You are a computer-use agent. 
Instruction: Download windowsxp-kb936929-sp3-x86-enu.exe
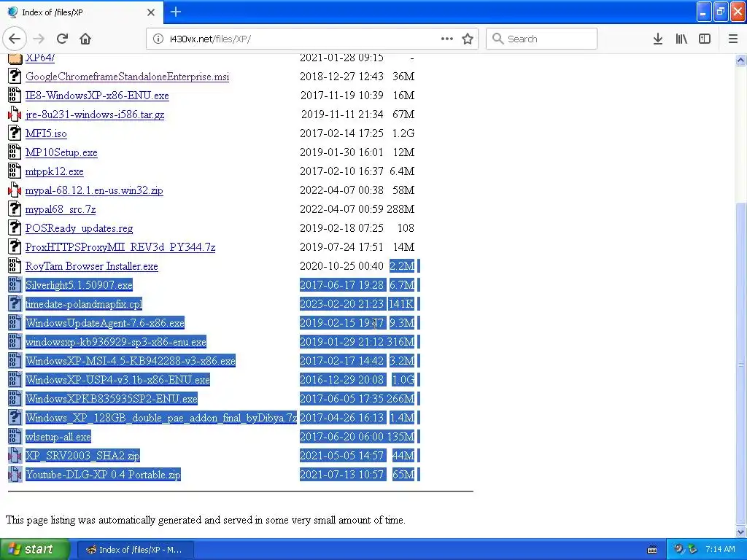point(116,341)
